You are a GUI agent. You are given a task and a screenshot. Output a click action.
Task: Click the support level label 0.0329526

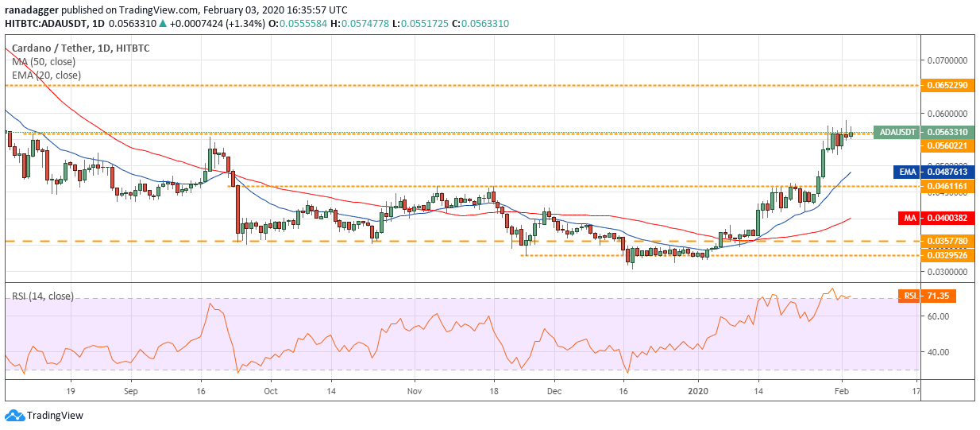pos(947,255)
